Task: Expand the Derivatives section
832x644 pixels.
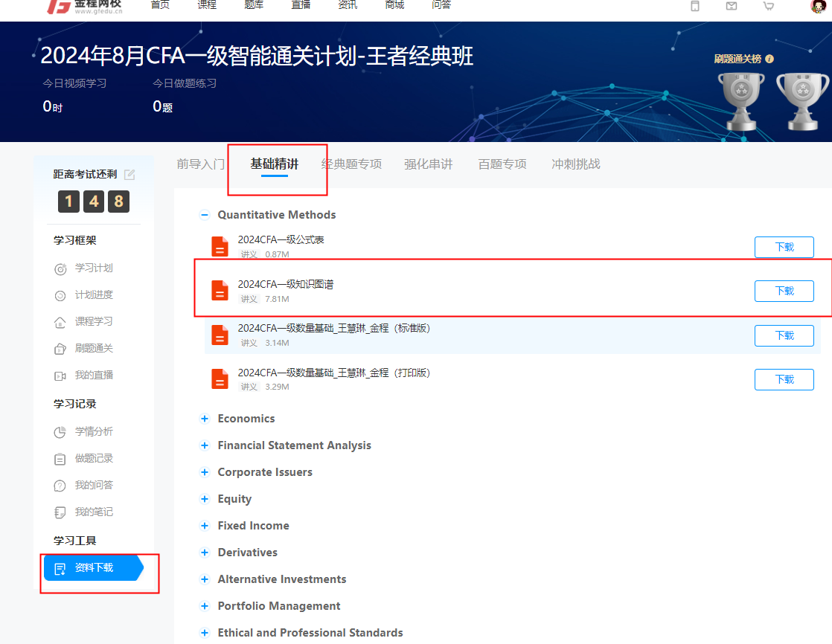Action: click(205, 553)
